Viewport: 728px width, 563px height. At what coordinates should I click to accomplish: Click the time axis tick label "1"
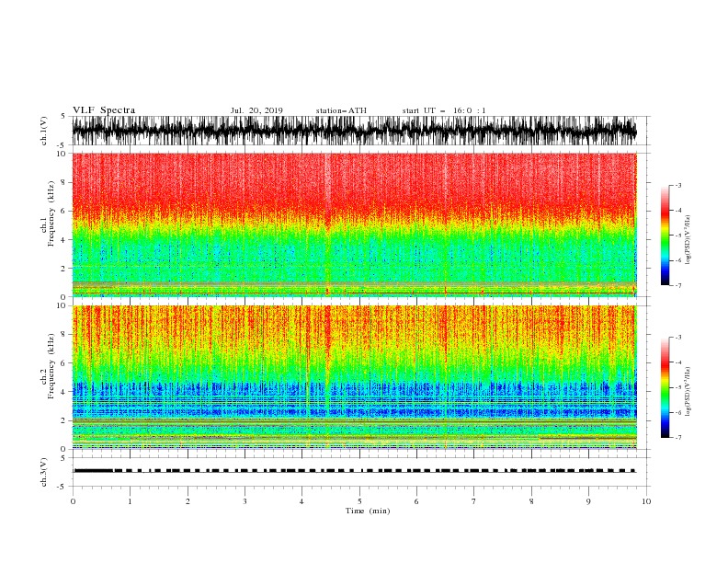130,501
